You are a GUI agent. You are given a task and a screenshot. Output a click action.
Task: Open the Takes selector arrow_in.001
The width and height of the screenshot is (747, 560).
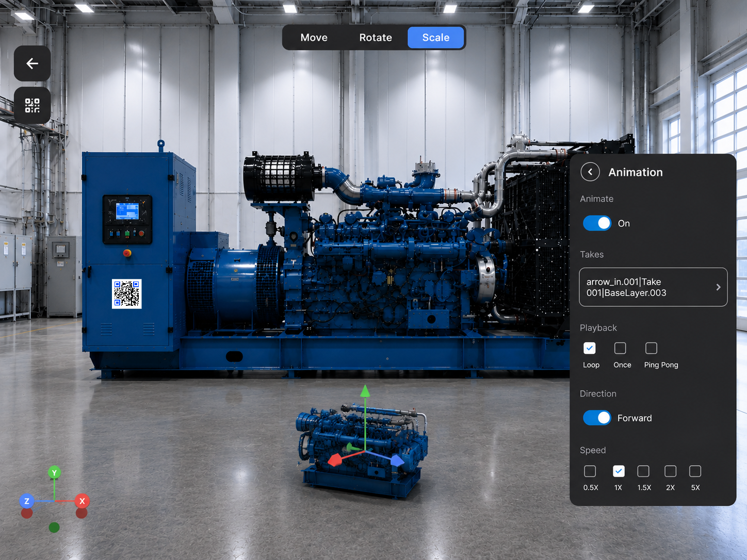tap(653, 287)
